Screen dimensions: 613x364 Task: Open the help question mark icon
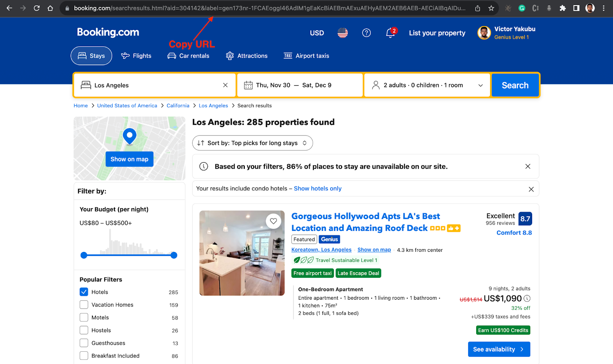[367, 33]
